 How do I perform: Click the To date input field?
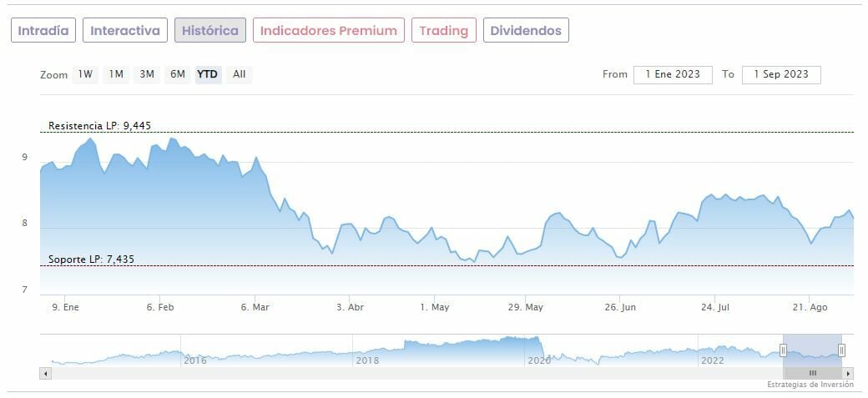(781, 74)
